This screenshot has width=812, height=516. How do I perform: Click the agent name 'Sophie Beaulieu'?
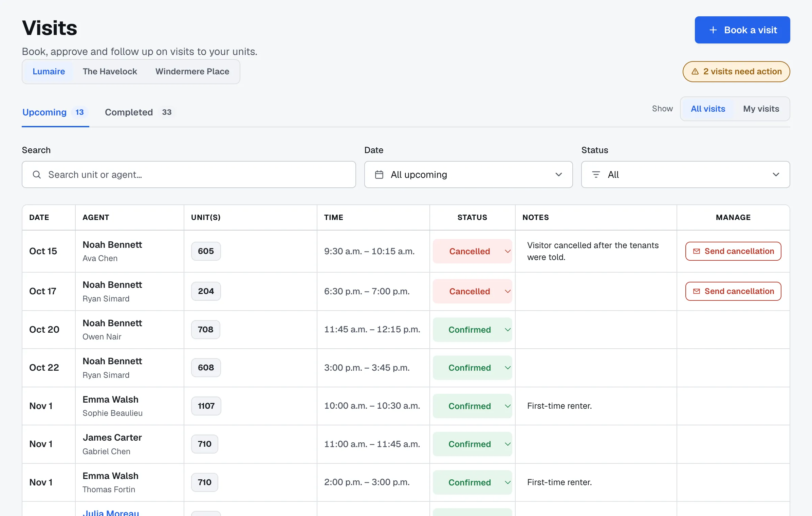click(112, 413)
